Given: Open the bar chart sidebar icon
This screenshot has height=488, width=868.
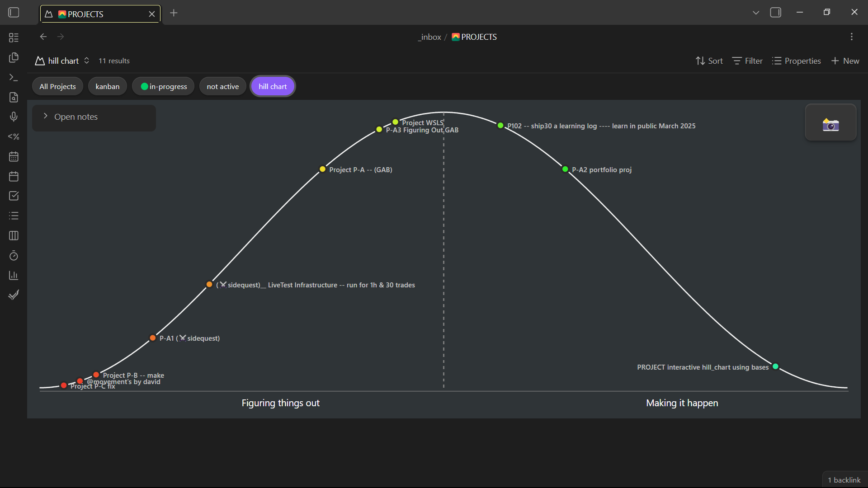Looking at the screenshot, I should (x=14, y=275).
